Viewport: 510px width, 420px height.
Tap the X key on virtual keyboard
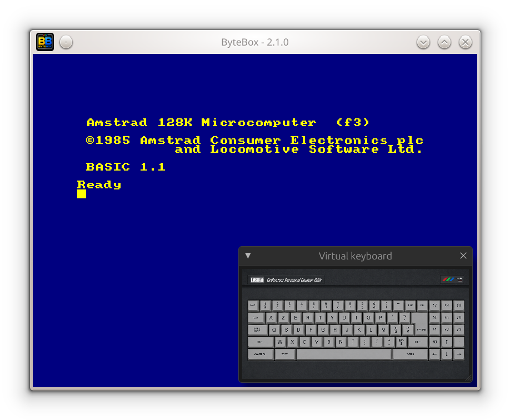292,342
